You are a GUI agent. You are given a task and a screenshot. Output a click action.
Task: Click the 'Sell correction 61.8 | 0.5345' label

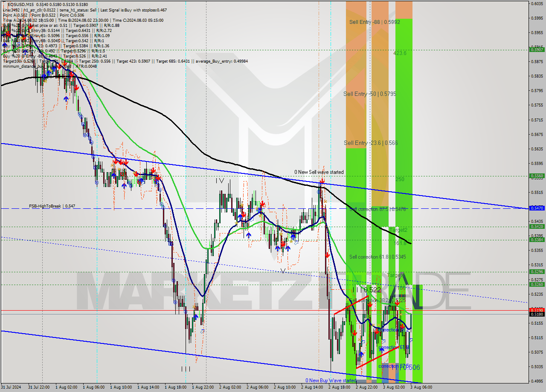tap(378, 257)
